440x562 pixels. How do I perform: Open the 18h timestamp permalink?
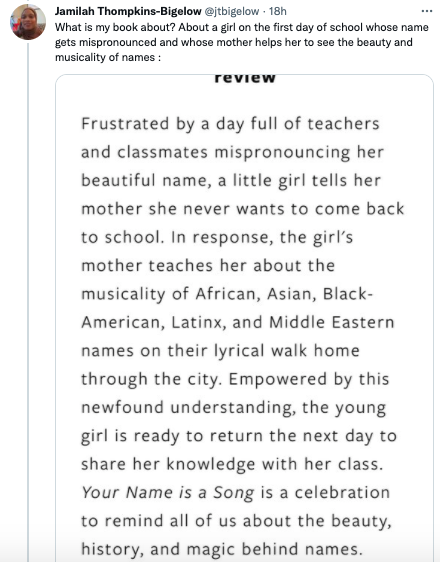[x=278, y=11]
